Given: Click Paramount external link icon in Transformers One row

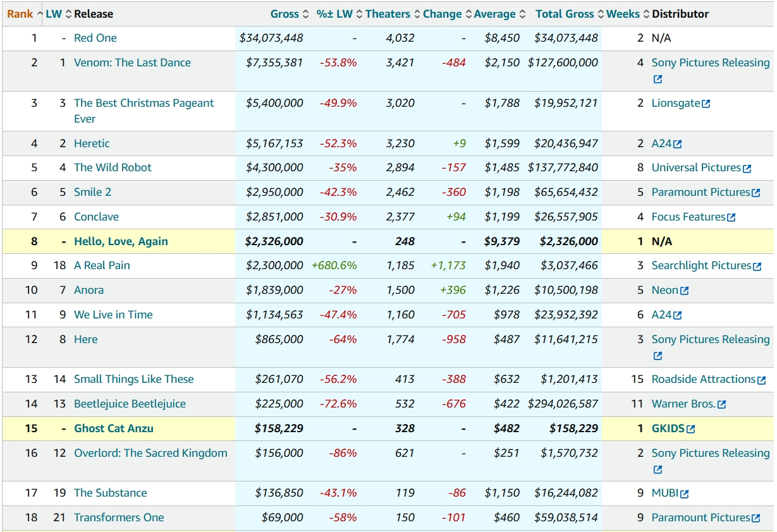Looking at the screenshot, I should (756, 518).
